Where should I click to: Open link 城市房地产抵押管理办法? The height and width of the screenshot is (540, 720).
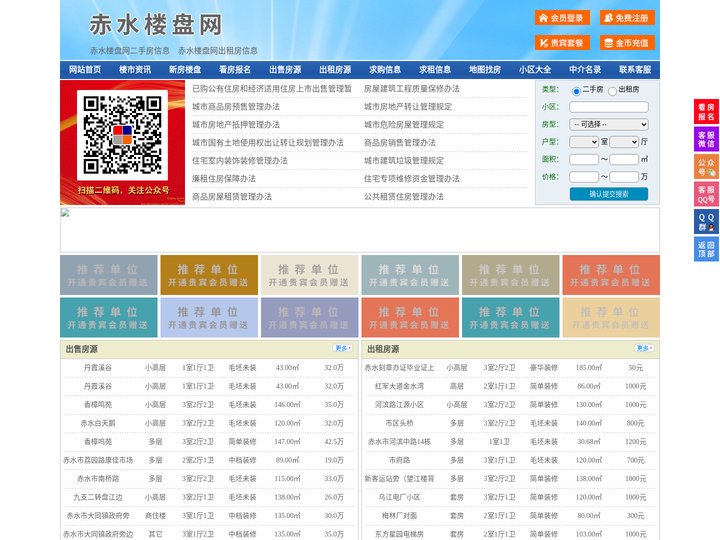tap(236, 124)
